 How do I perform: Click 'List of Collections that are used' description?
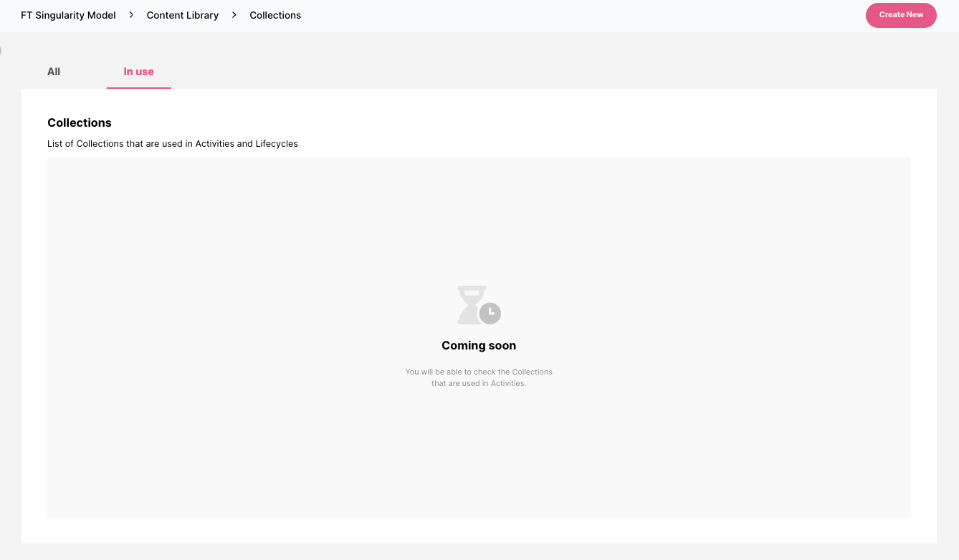[x=173, y=143]
